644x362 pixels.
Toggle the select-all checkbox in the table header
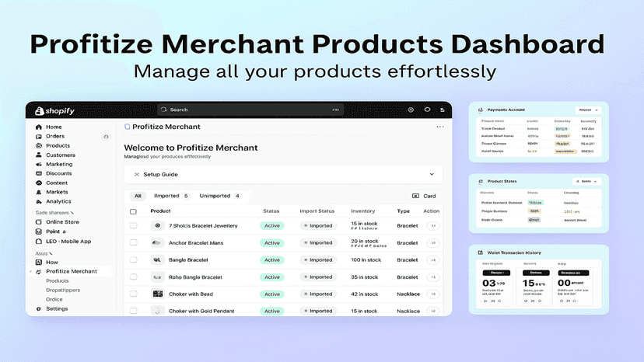[x=133, y=212]
